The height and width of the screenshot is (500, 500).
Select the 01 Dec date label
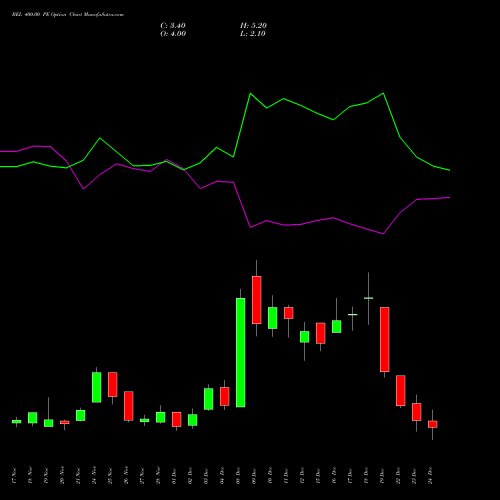(x=174, y=476)
